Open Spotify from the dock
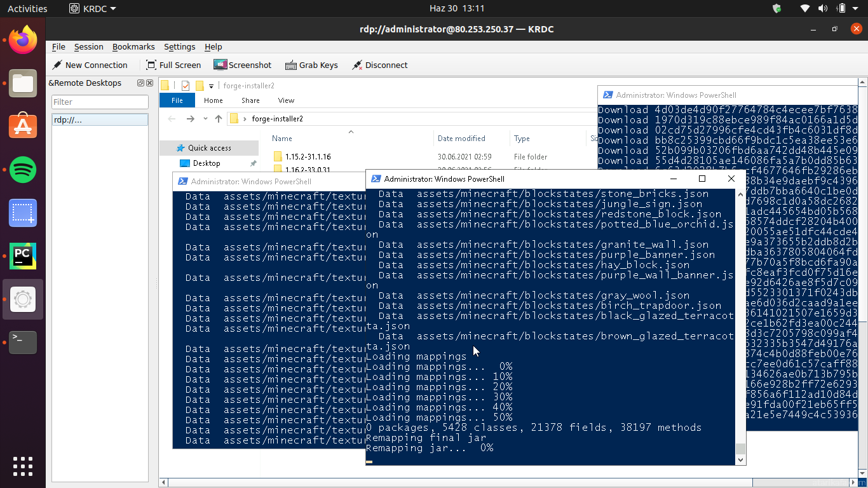 coord(23,170)
